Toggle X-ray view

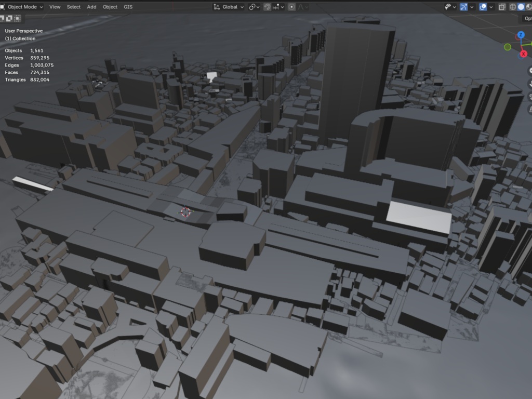click(502, 7)
